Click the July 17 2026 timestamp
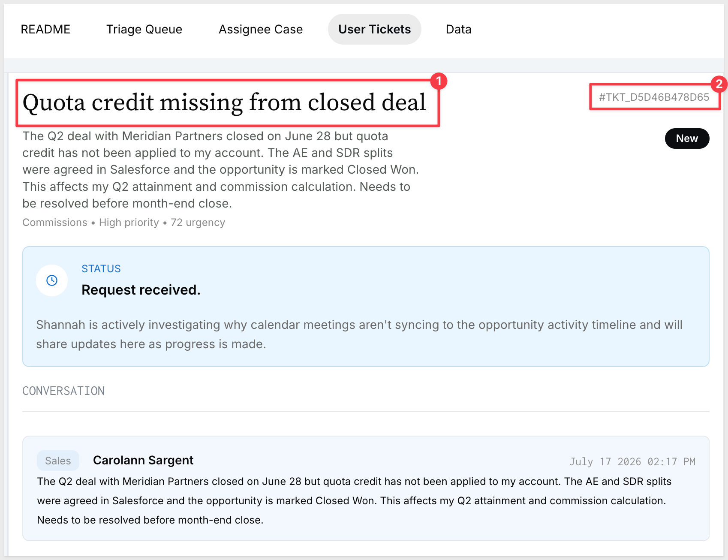 pos(632,462)
